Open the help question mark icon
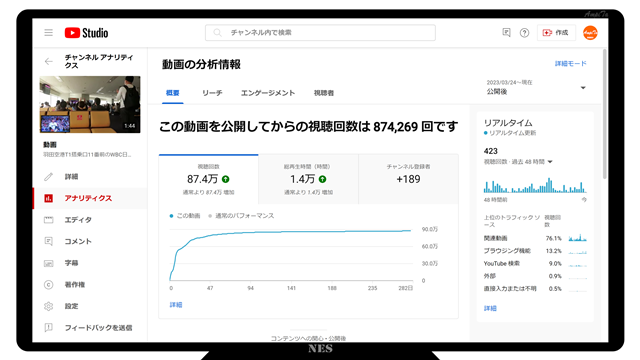 click(x=524, y=33)
